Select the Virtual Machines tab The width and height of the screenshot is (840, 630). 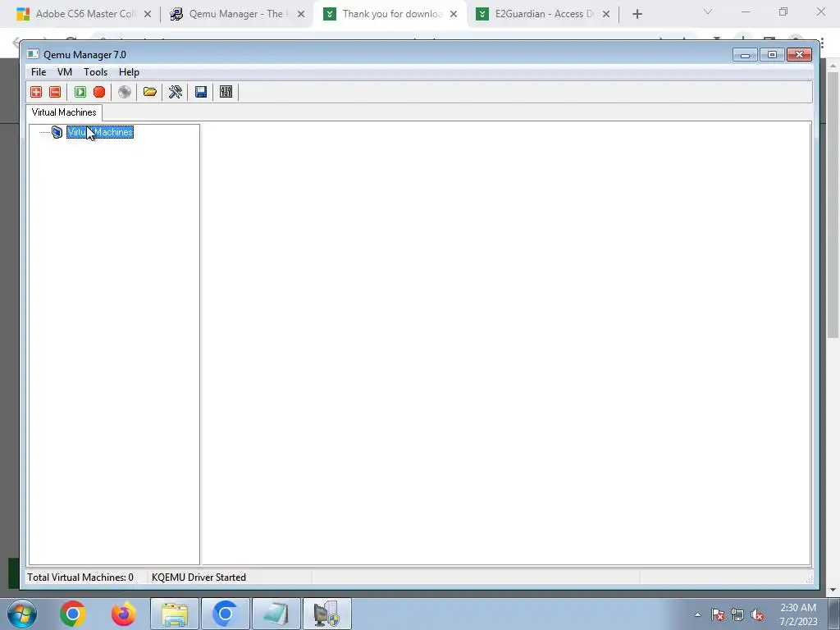[x=64, y=112]
